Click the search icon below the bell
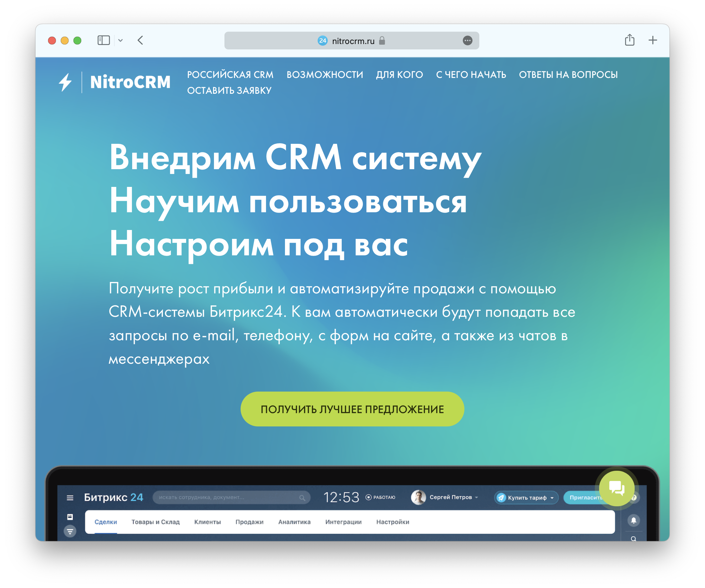This screenshot has width=705, height=588. (x=633, y=539)
